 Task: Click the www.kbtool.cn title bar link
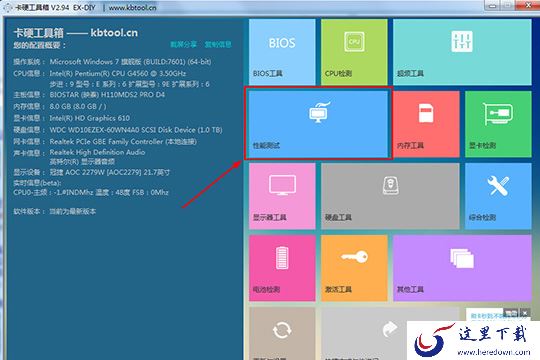[x=133, y=7]
